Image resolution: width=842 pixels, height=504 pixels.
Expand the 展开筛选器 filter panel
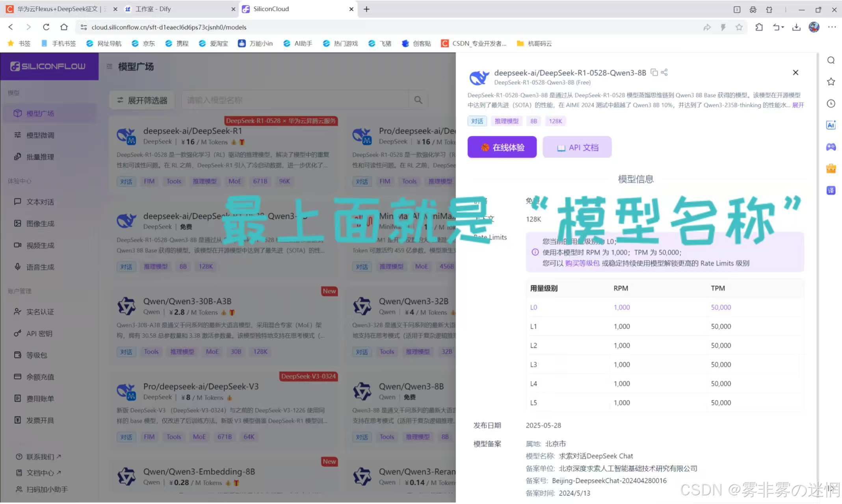(142, 100)
